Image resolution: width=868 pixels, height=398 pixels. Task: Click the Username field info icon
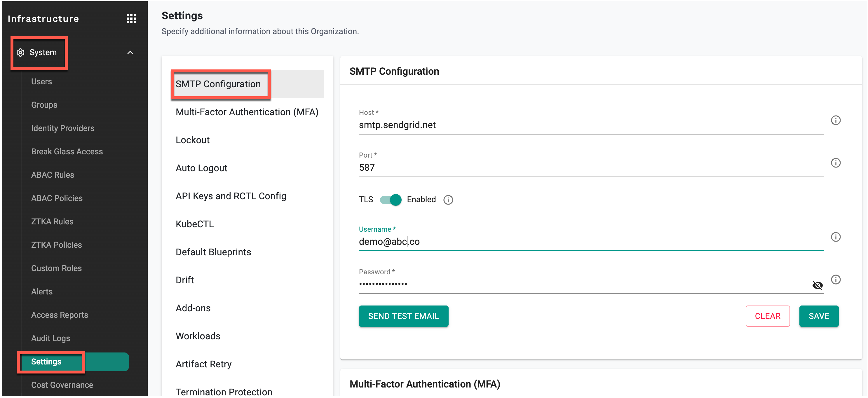point(835,237)
